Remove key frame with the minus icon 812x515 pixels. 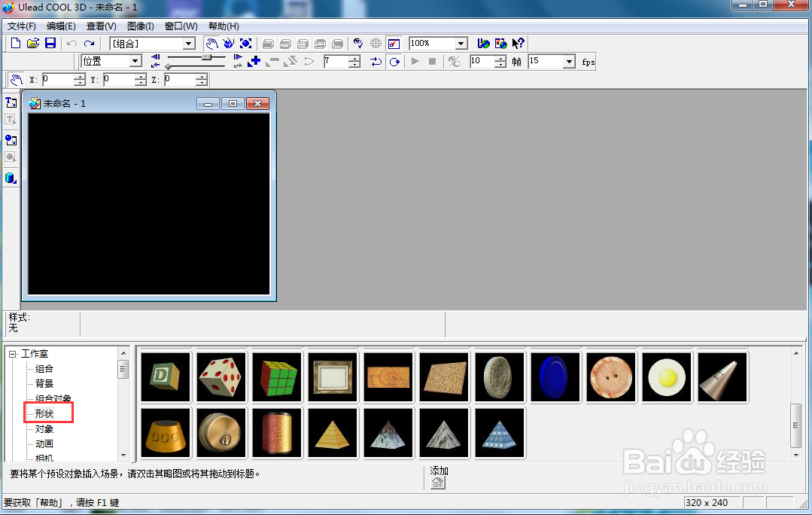pos(272,62)
